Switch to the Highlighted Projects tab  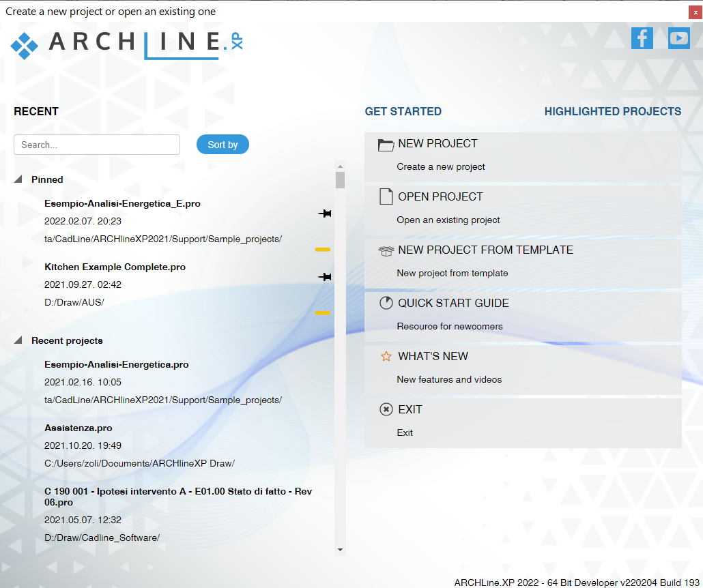[612, 111]
